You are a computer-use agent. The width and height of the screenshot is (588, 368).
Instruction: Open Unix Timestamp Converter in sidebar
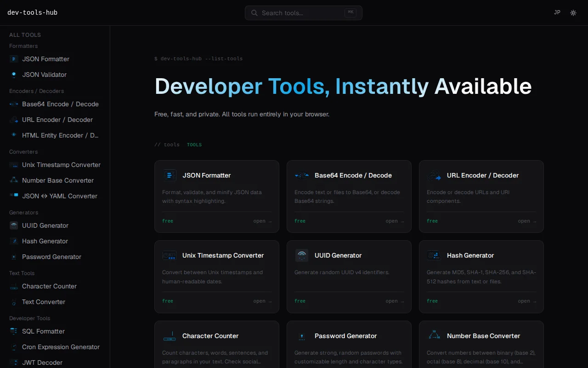click(x=55, y=165)
